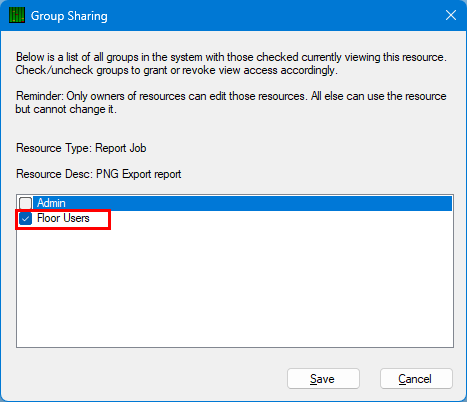This screenshot has width=467, height=402.
Task: Close the Group Sharing dialog
Action: (x=451, y=15)
